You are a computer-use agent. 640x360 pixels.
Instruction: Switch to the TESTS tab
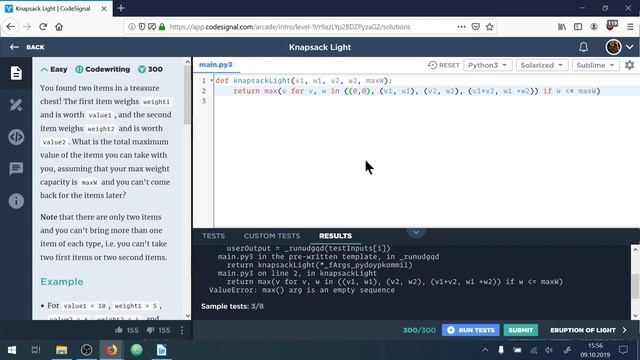click(x=213, y=236)
